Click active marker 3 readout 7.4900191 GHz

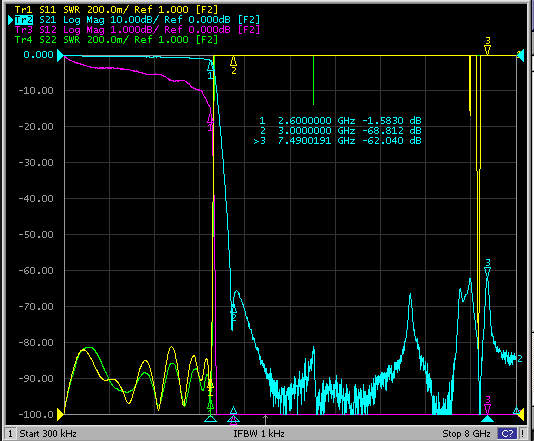tap(337, 141)
